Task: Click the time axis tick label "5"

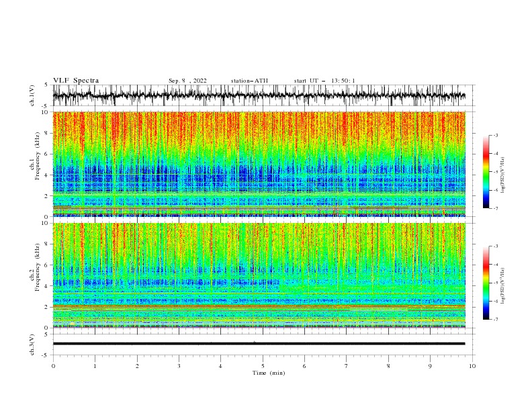Action: pyautogui.click(x=263, y=366)
